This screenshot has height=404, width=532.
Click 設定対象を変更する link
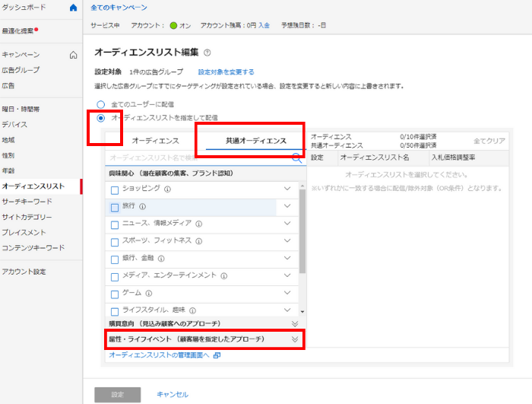coord(226,72)
